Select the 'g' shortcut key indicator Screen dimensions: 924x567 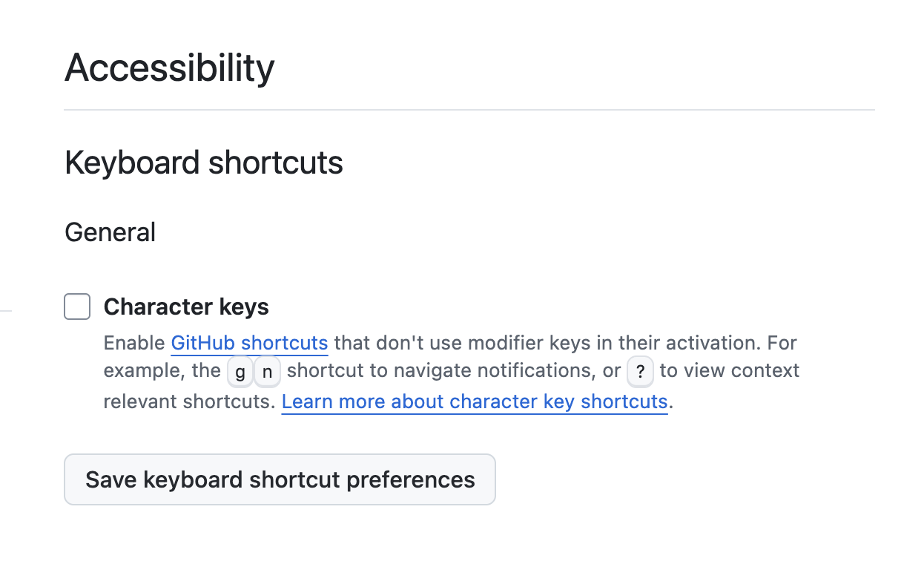[240, 371]
